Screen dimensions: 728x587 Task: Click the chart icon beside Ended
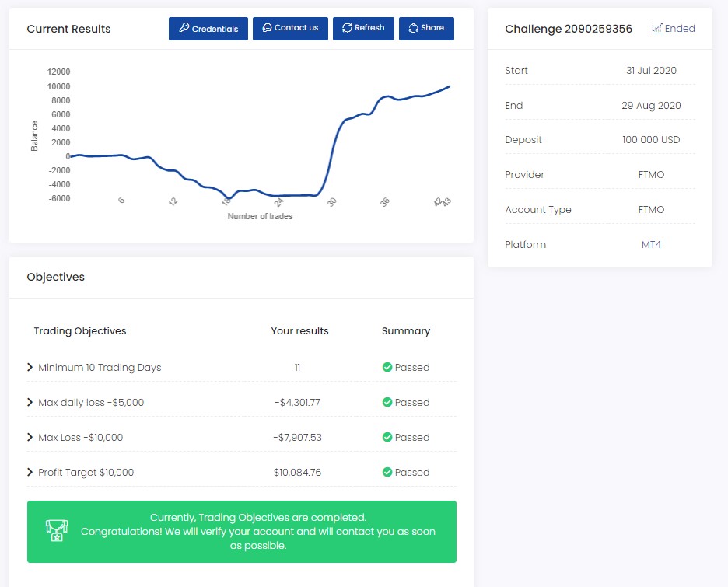click(x=657, y=28)
